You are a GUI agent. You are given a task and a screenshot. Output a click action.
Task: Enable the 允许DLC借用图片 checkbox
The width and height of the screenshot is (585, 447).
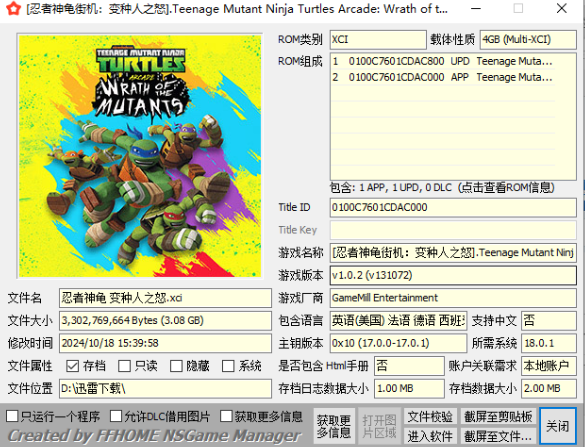click(116, 416)
